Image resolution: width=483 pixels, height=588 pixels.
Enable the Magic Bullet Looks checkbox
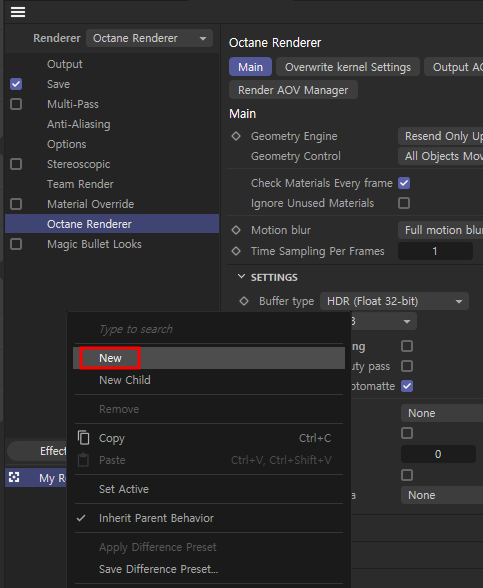[x=16, y=244]
